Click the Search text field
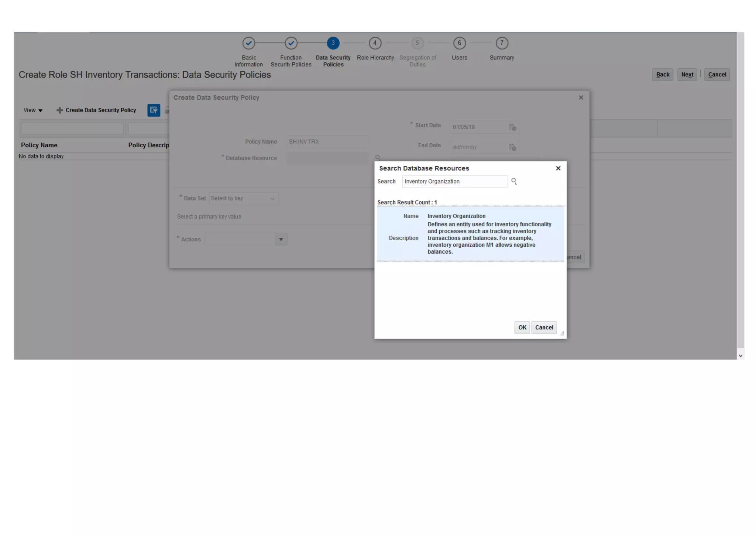Image resolution: width=756 pixels, height=535 pixels. click(454, 181)
